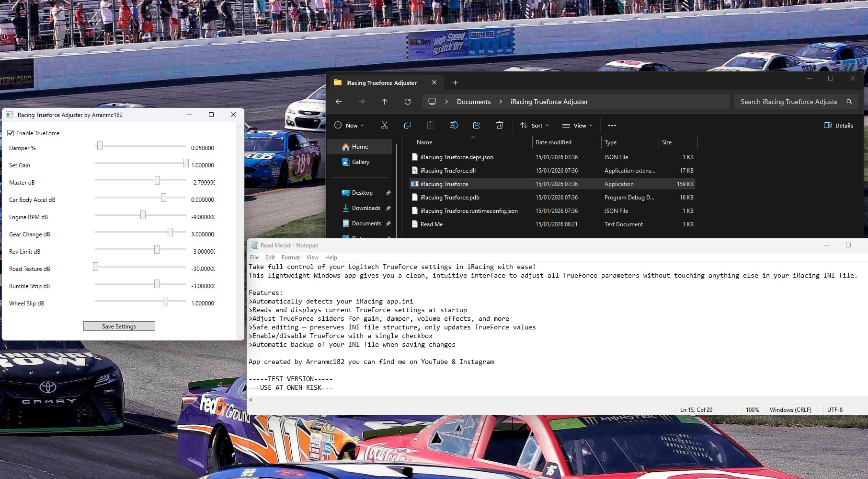Click the Copy icon in Explorer toolbar

(x=407, y=125)
